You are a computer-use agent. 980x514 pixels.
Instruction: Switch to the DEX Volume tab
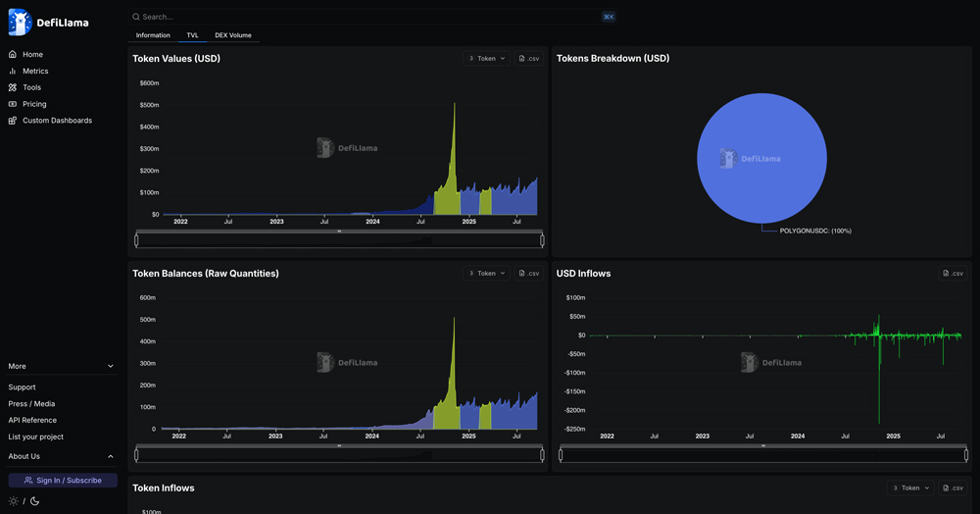(233, 35)
